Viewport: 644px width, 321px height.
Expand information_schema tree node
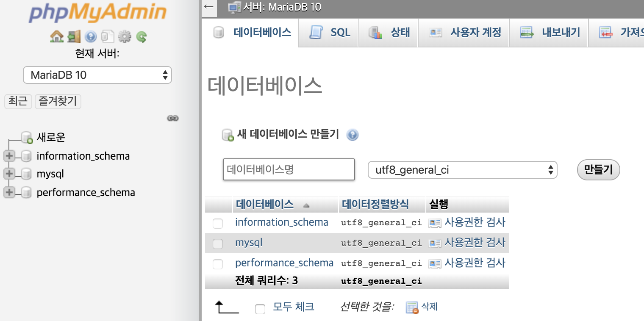pos(9,156)
